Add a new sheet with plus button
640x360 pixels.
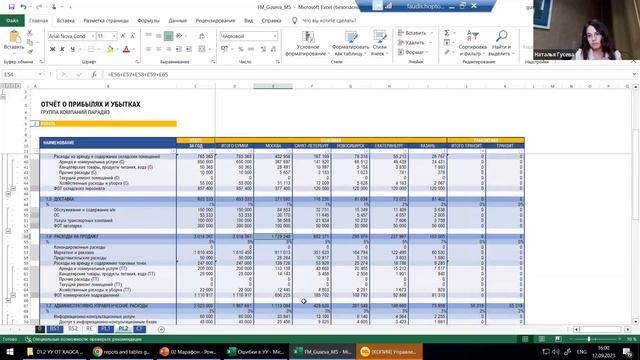click(161, 329)
